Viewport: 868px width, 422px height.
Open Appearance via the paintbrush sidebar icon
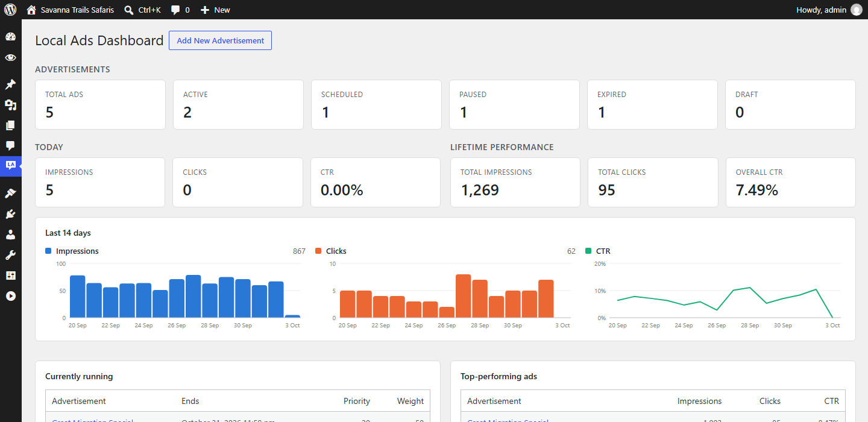click(x=10, y=194)
